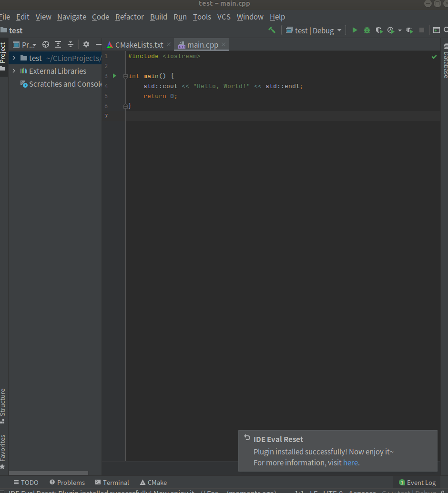Open the Project view selector dropdown
This screenshot has height=493, width=448.
[x=24, y=45]
